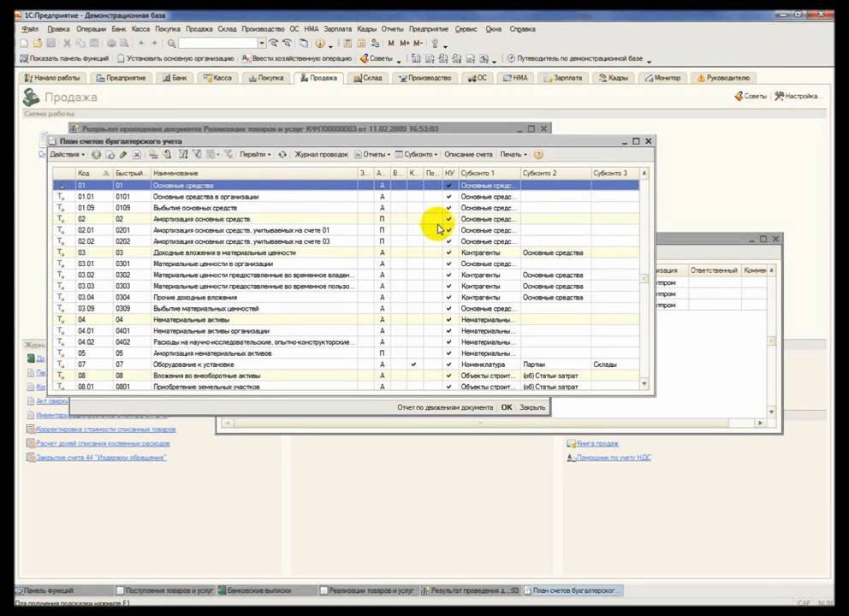Toggle НУ checkmark for account 04 Нематериальные активы
This screenshot has height=616, width=849.
pos(448,320)
